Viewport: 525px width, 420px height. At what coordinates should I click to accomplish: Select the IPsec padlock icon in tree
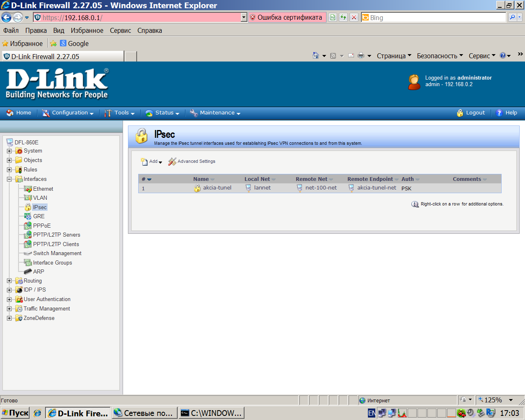pos(28,207)
